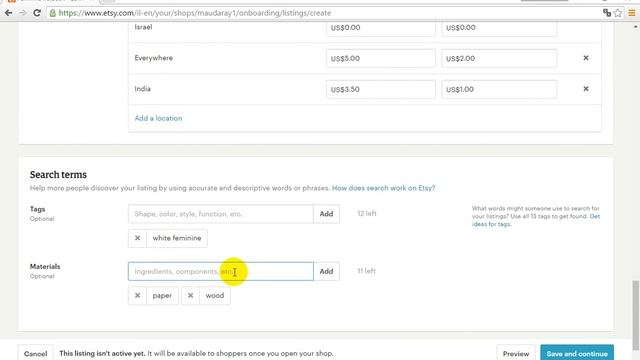Viewport: 640px width, 360px height.
Task: Click the browser forward arrow
Action: [x=23, y=13]
